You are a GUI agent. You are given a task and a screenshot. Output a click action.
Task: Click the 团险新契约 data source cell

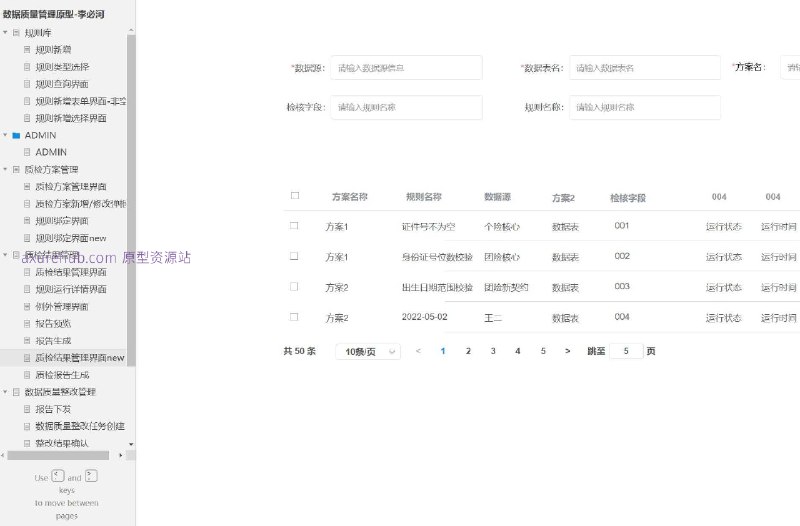(506, 288)
